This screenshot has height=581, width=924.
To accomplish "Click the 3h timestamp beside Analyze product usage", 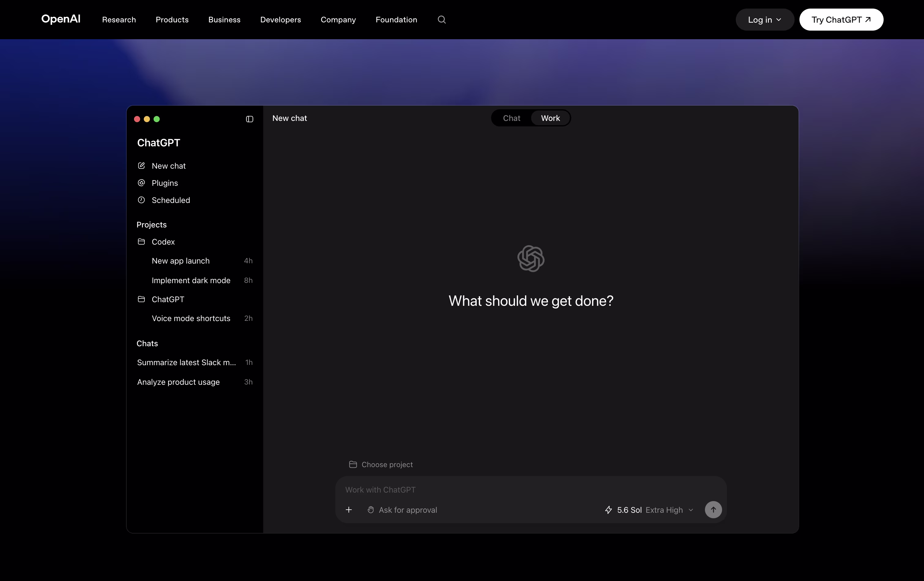I will [x=248, y=382].
